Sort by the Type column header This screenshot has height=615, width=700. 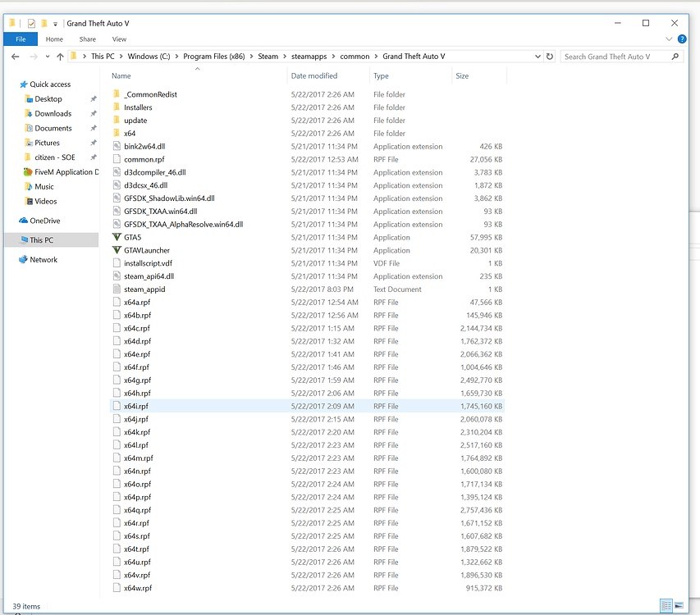381,75
